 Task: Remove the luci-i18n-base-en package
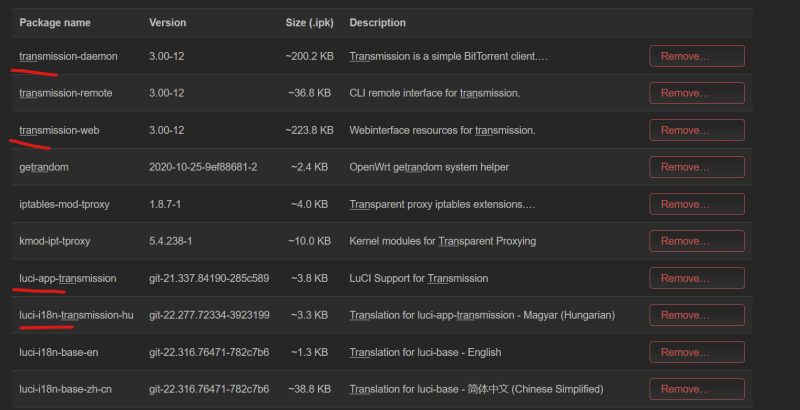[x=696, y=352]
